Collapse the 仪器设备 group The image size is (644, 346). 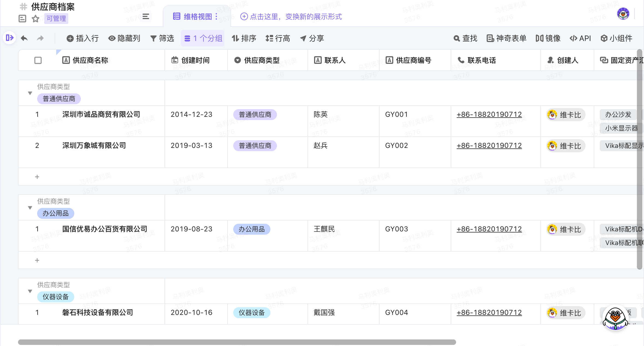[30, 291]
